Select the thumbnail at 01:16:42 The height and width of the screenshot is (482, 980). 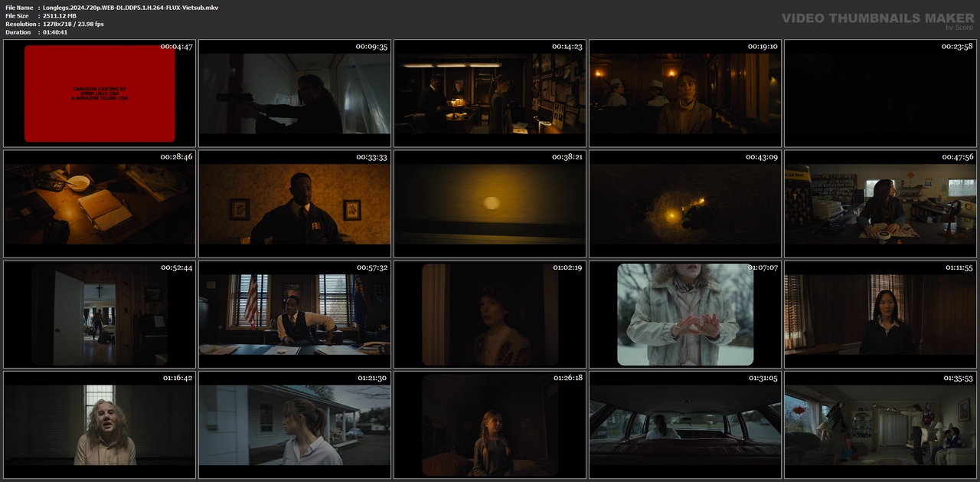click(x=100, y=425)
